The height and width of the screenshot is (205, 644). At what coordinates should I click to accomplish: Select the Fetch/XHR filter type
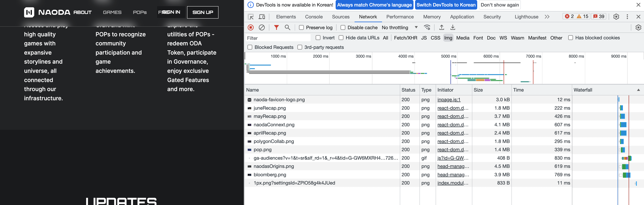pyautogui.click(x=405, y=38)
